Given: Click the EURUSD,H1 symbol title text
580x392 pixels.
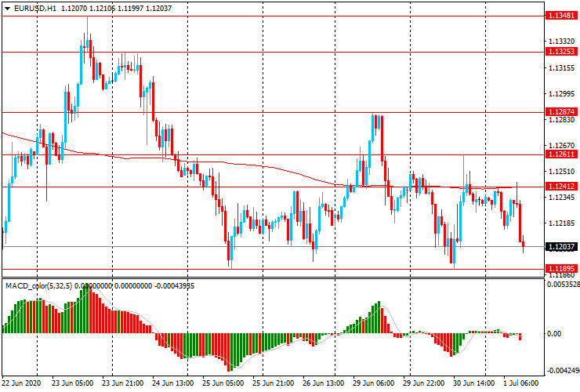Looking at the screenshot, I should [x=35, y=8].
